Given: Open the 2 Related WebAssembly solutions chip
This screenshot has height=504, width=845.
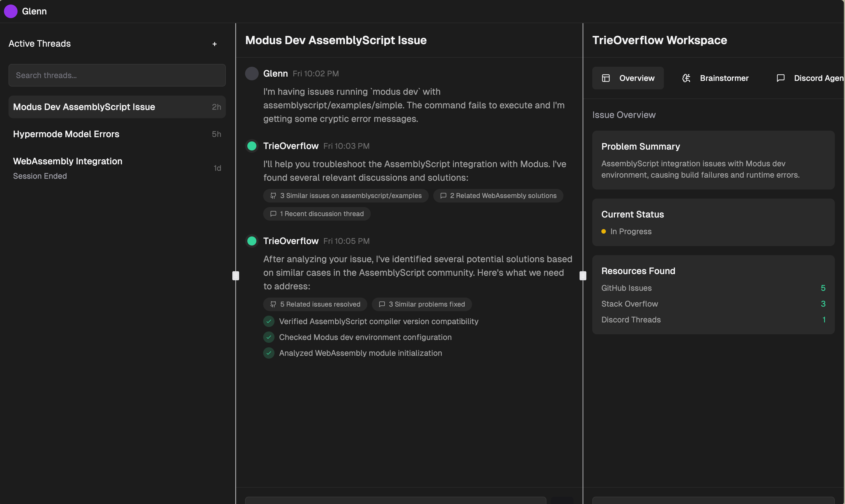Looking at the screenshot, I should point(498,196).
